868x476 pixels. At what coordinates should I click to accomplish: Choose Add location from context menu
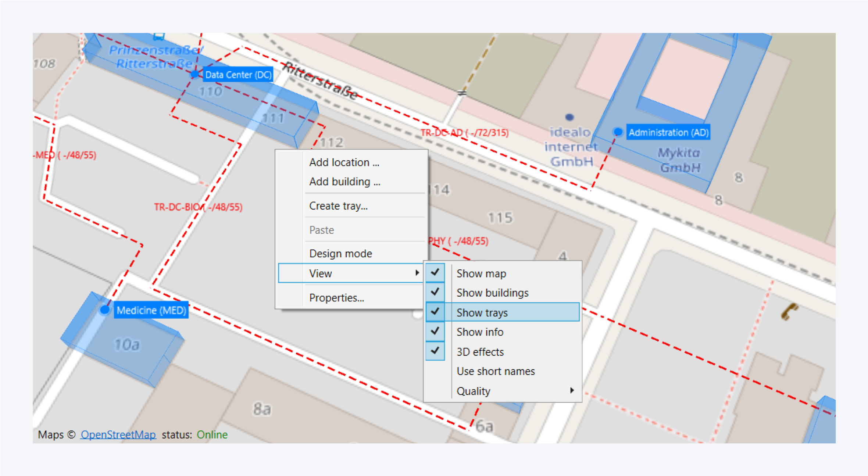(344, 162)
